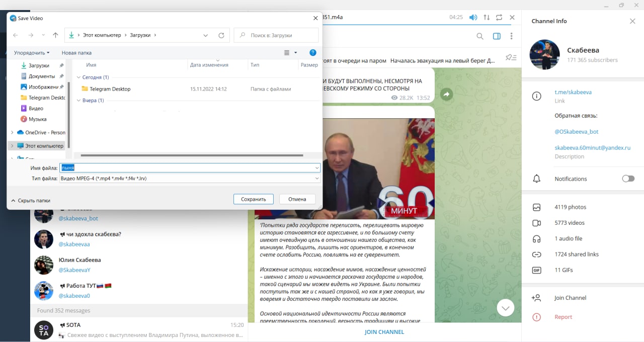Toggle the Telegram right info panel icon
644x342 pixels.
click(x=497, y=36)
